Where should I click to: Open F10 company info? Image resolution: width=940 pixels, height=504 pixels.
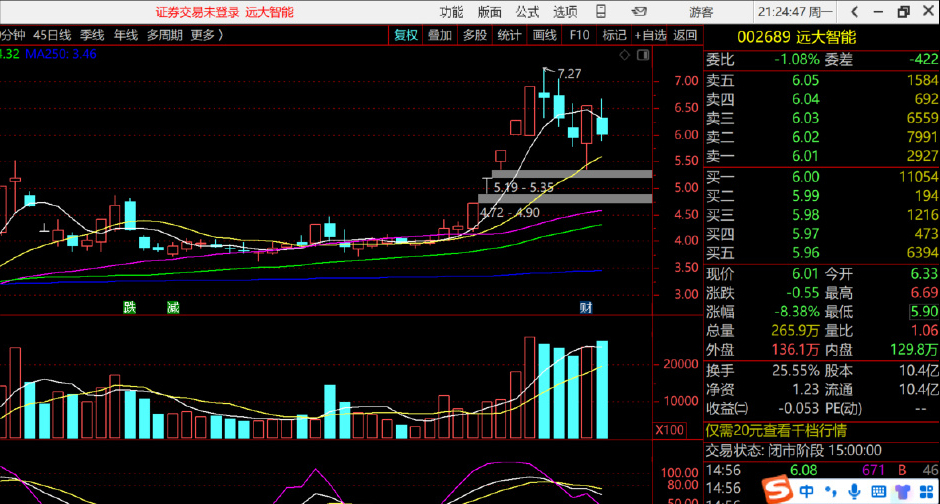click(579, 35)
